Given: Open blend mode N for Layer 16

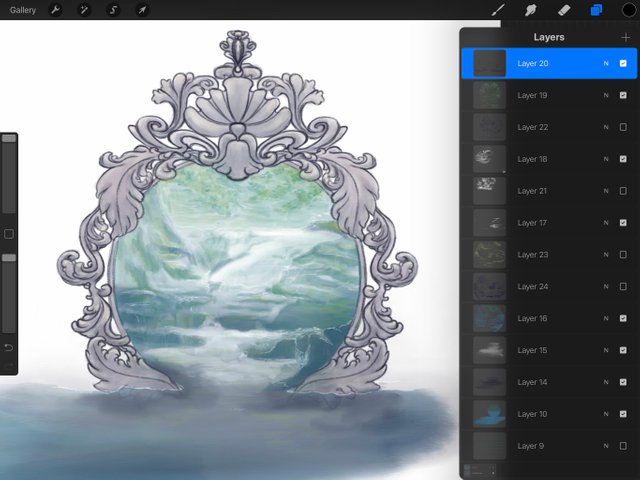Looking at the screenshot, I should click(x=606, y=318).
